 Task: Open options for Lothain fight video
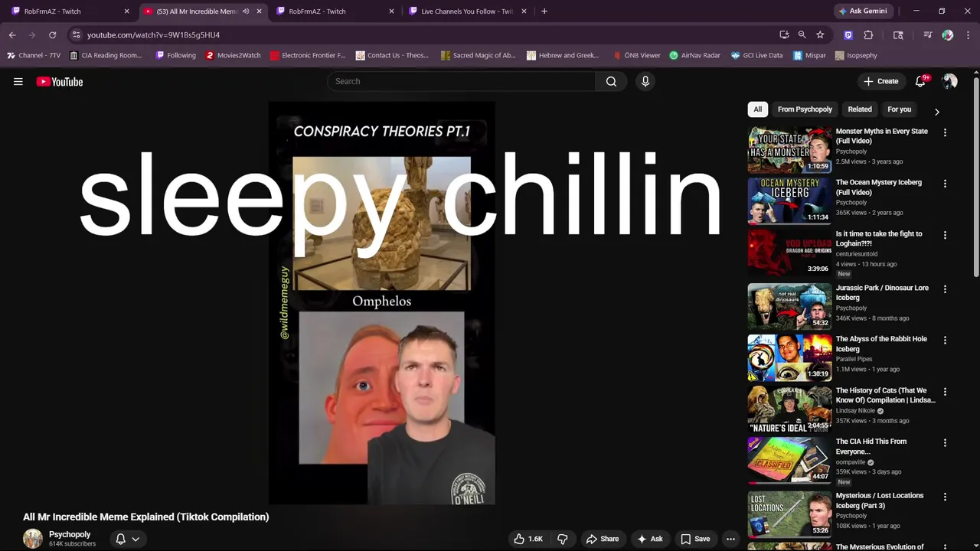(945, 235)
